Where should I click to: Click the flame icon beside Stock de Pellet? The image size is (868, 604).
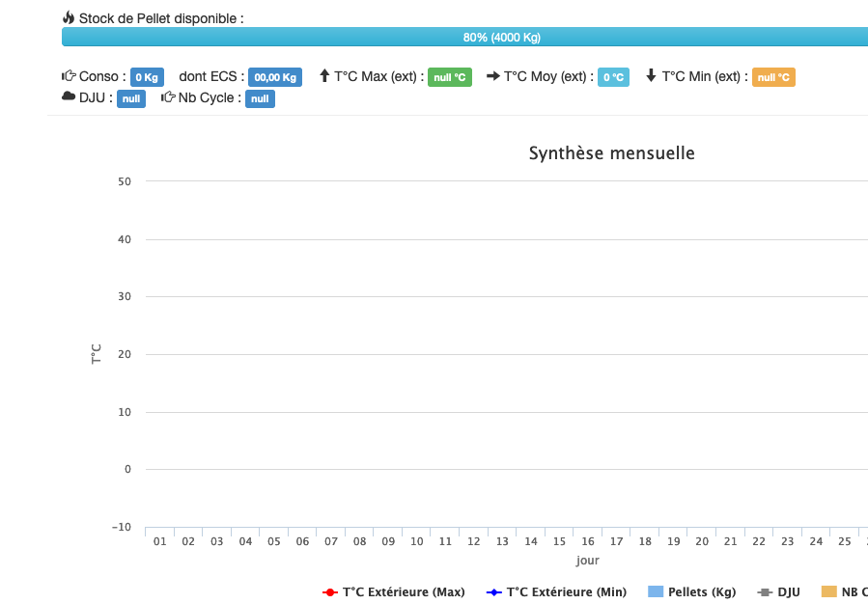(69, 18)
